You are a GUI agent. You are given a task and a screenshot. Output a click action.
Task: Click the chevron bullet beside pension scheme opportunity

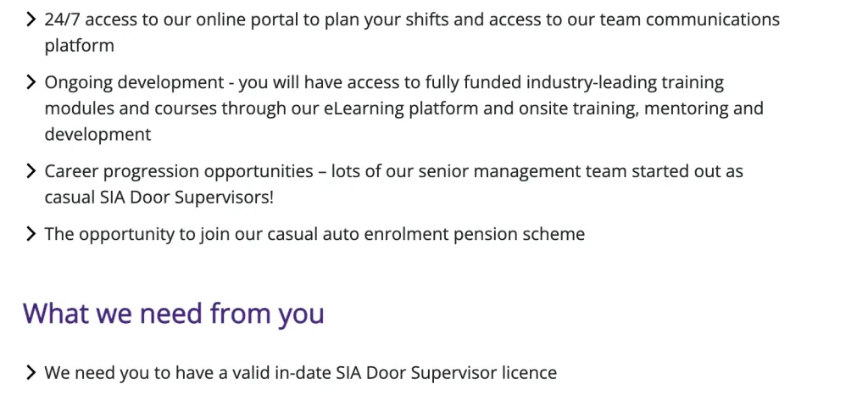[x=31, y=234]
